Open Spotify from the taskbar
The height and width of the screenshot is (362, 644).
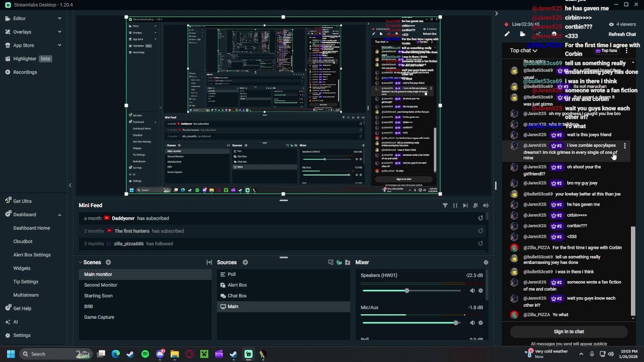click(145, 354)
